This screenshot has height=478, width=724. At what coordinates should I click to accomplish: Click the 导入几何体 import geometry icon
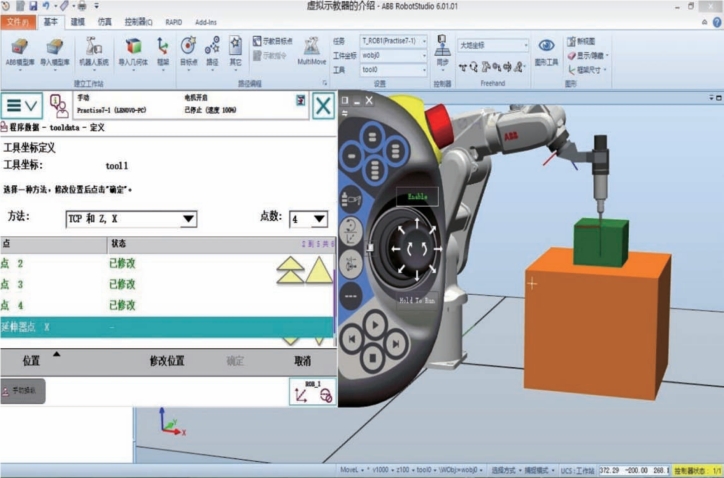pyautogui.click(x=132, y=51)
